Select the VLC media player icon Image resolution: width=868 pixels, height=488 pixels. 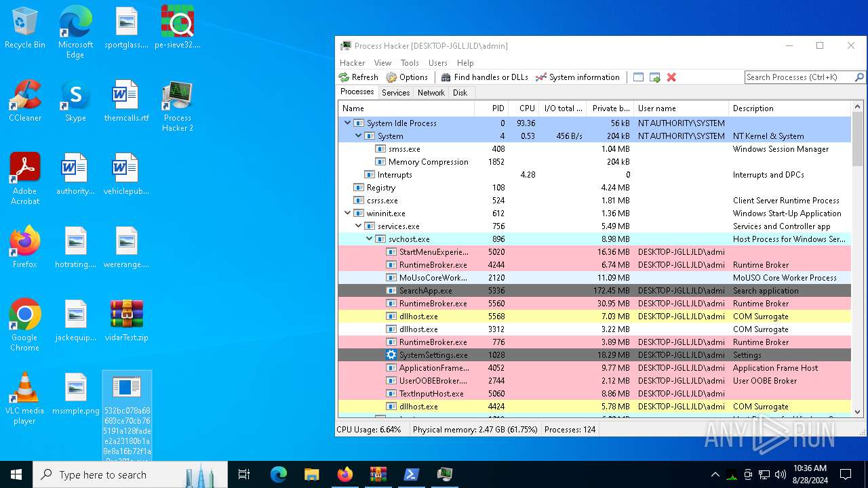[25, 399]
